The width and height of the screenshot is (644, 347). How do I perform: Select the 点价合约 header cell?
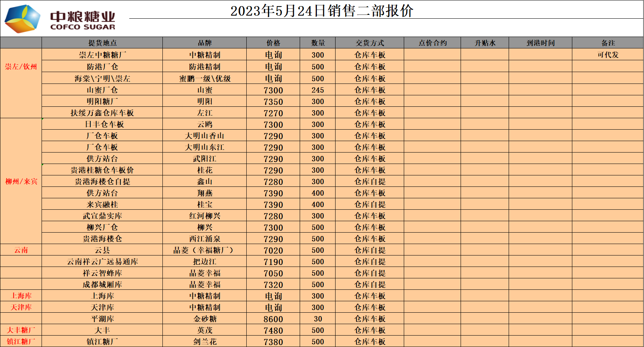click(432, 43)
